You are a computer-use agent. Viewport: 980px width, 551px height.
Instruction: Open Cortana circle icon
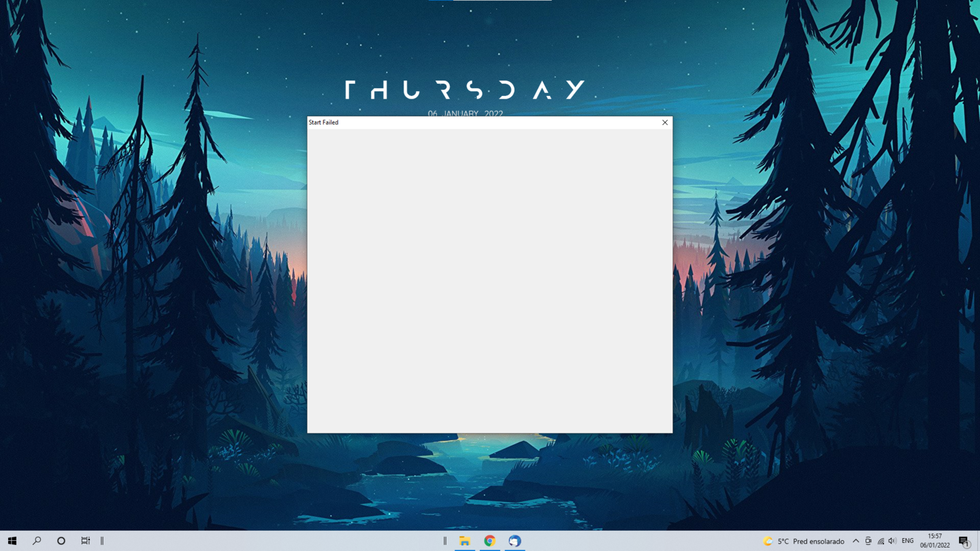point(61,541)
